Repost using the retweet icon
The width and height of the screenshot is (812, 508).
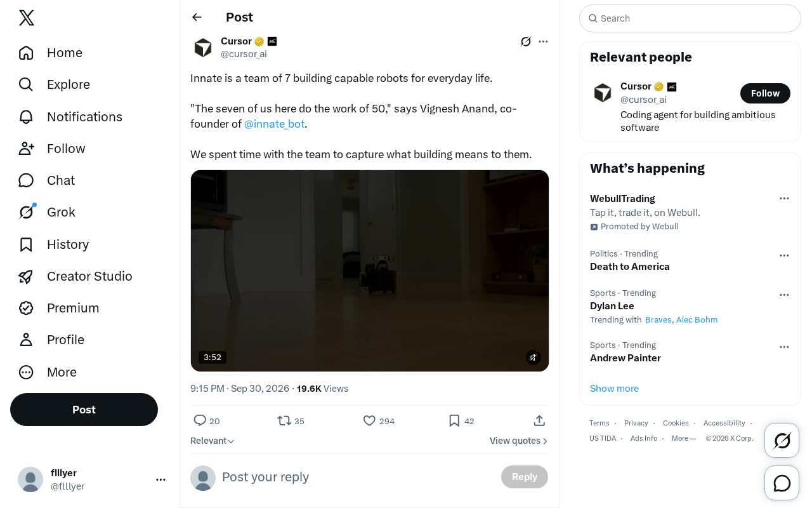click(x=284, y=420)
